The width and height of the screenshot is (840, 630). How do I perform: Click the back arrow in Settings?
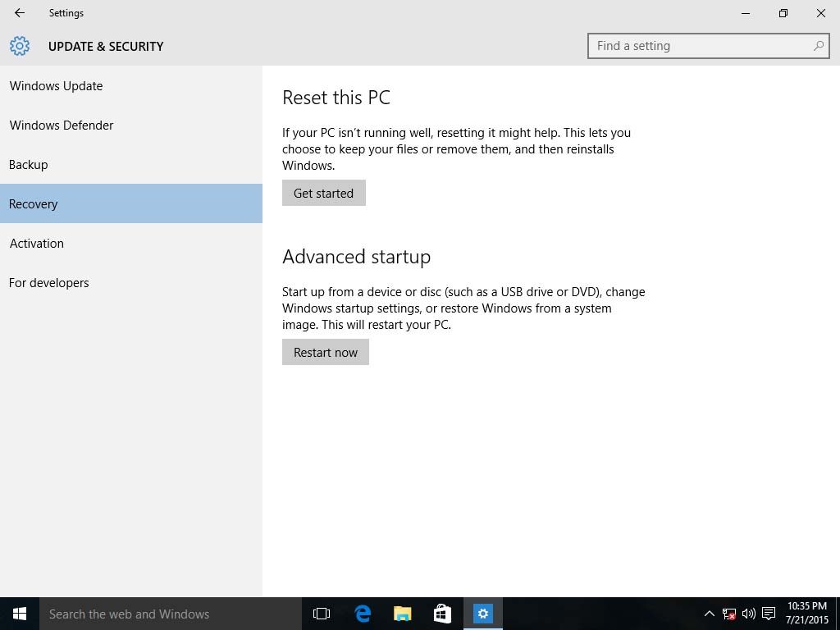tap(20, 13)
